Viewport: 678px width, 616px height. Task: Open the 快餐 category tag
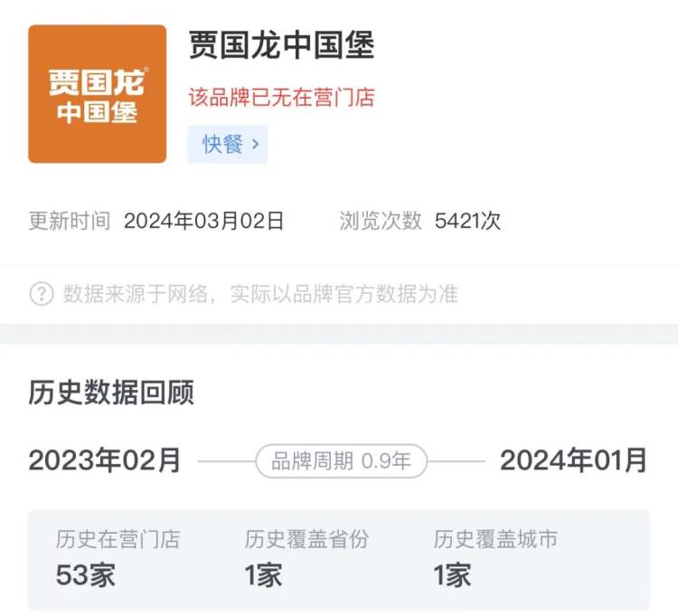pos(228,144)
